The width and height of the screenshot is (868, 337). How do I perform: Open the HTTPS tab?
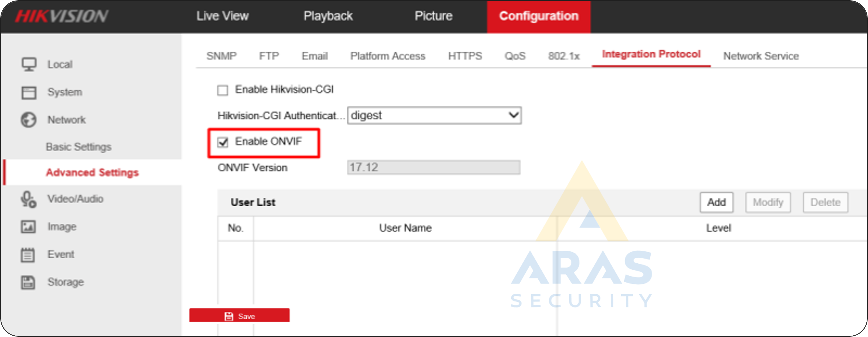tap(465, 56)
